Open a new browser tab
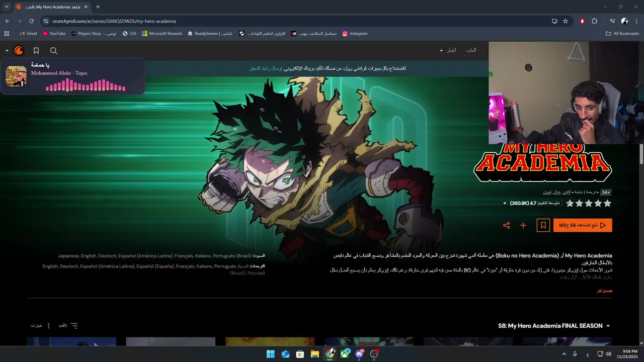This screenshot has width=644, height=362. tap(98, 7)
